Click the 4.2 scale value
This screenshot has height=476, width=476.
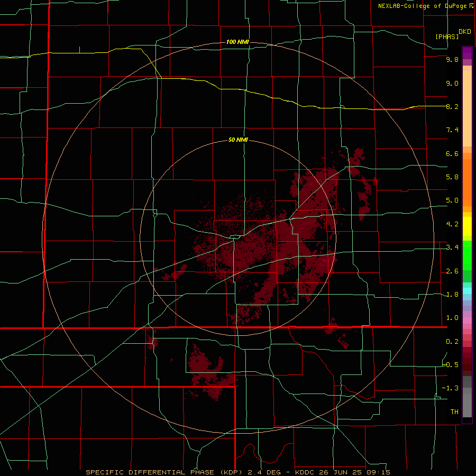[x=452, y=224]
